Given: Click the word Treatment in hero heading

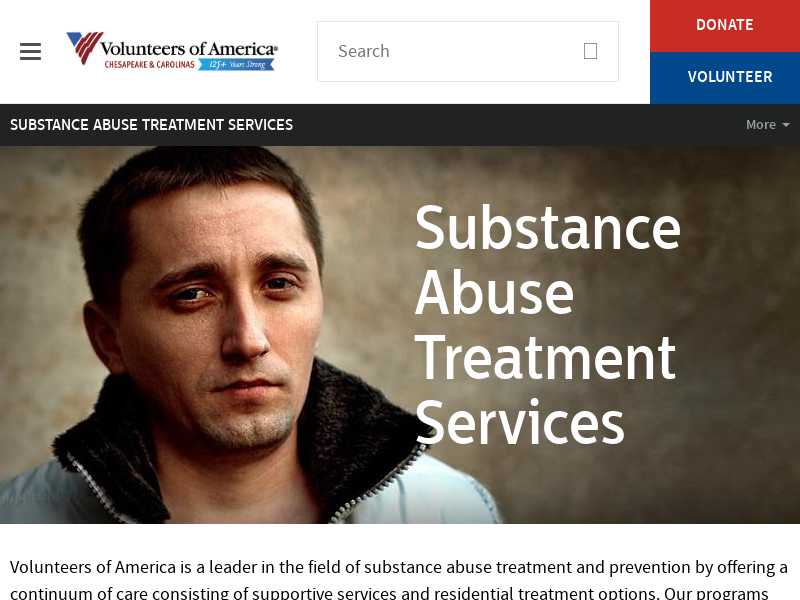Looking at the screenshot, I should coord(545,358).
